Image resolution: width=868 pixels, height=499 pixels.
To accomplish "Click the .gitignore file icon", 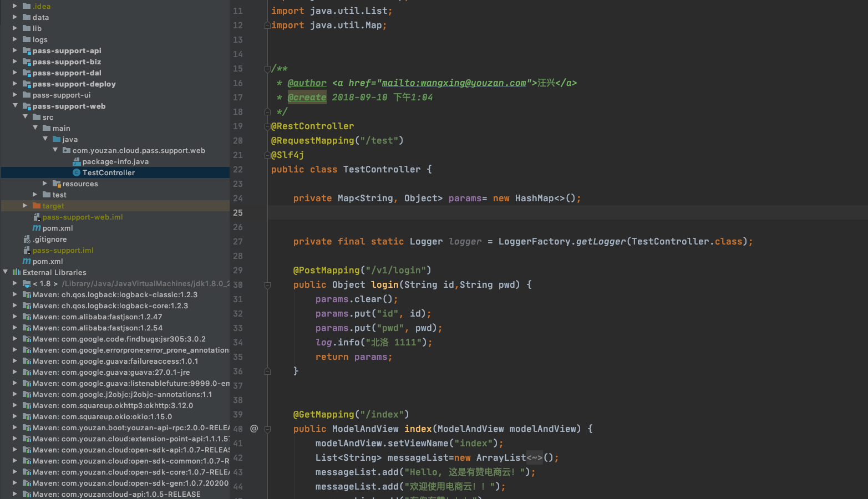I will point(27,239).
